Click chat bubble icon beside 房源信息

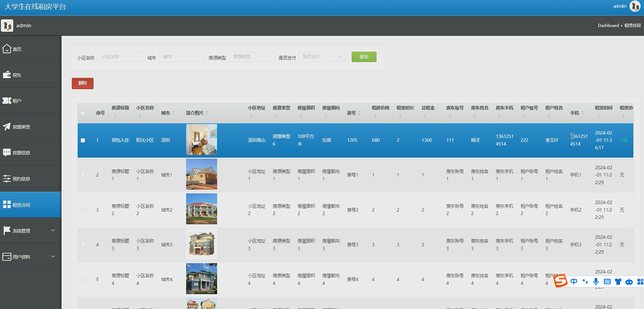pyautogui.click(x=7, y=152)
